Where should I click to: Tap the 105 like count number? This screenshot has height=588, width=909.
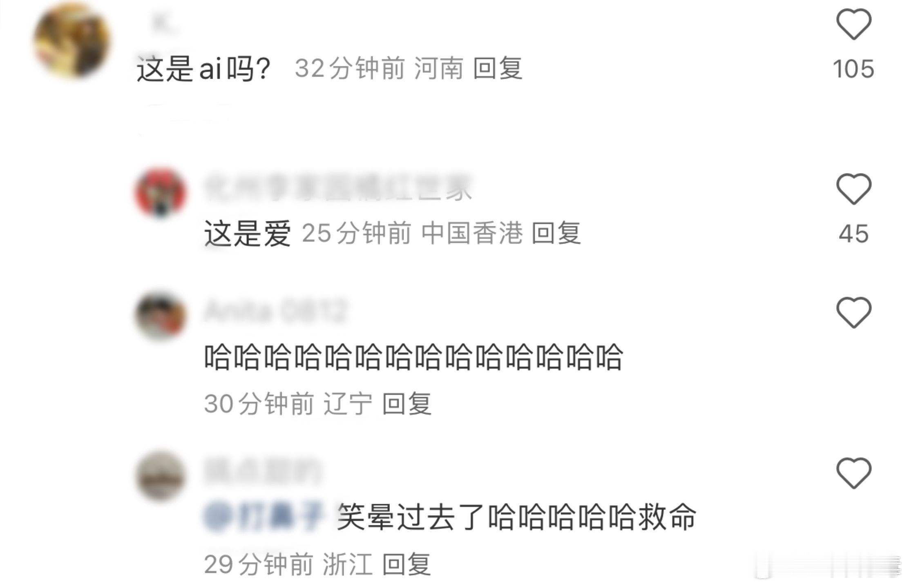click(853, 69)
